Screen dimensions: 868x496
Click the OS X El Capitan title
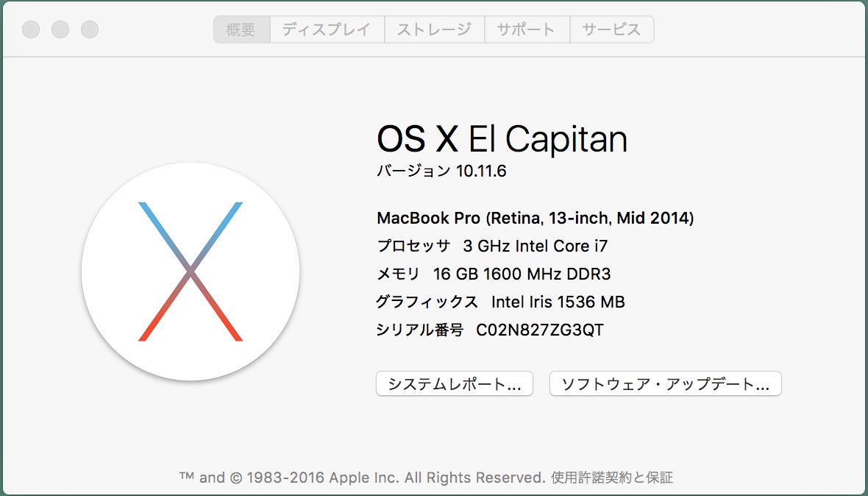[x=502, y=138]
